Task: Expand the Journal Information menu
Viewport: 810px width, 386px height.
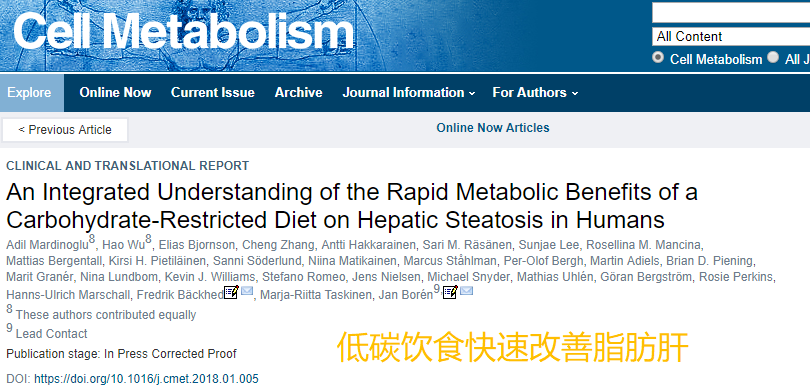Action: coord(409,93)
